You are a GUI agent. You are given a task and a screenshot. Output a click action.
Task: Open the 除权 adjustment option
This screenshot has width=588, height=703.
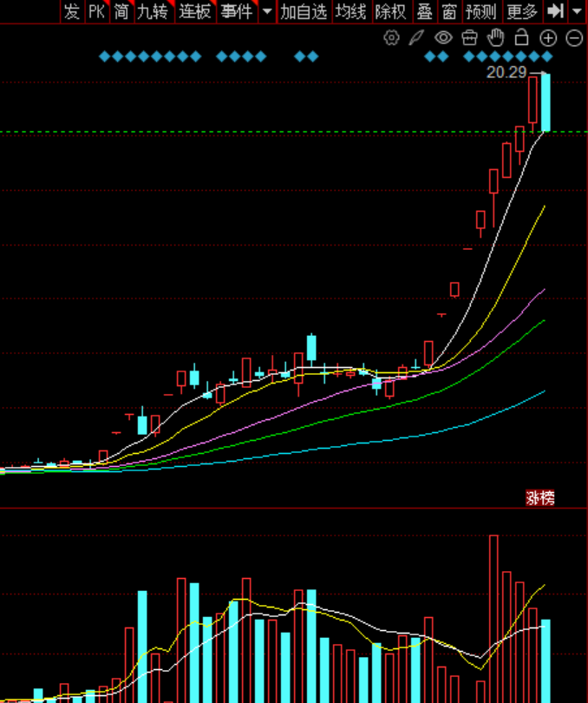click(x=390, y=11)
